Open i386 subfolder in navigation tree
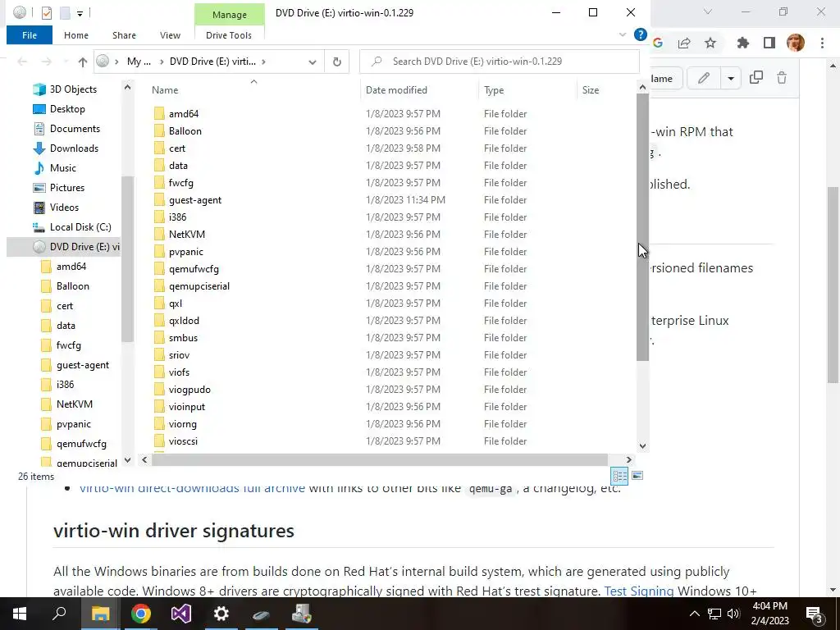The image size is (840, 630). pyautogui.click(x=66, y=385)
